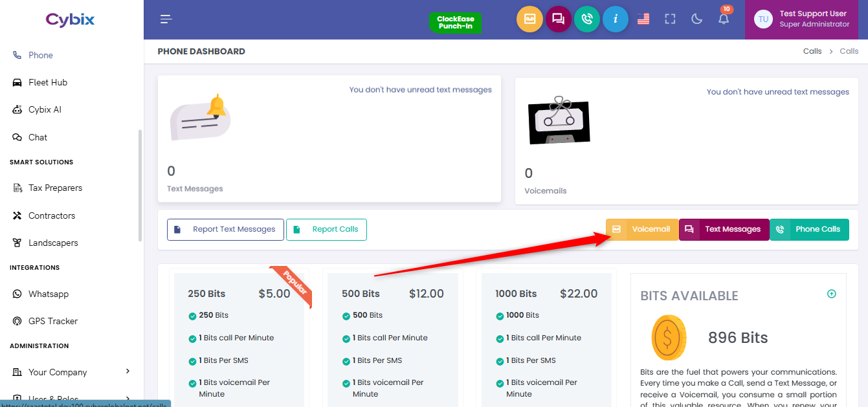The height and width of the screenshot is (407, 868).
Task: Expand Your Company submenu chevron
Action: pos(128,371)
